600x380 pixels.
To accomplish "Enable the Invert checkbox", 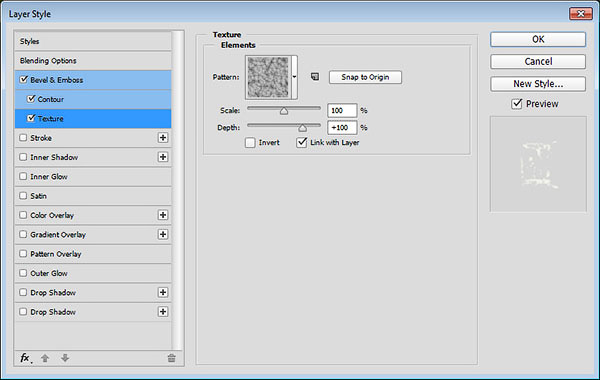I will [250, 143].
